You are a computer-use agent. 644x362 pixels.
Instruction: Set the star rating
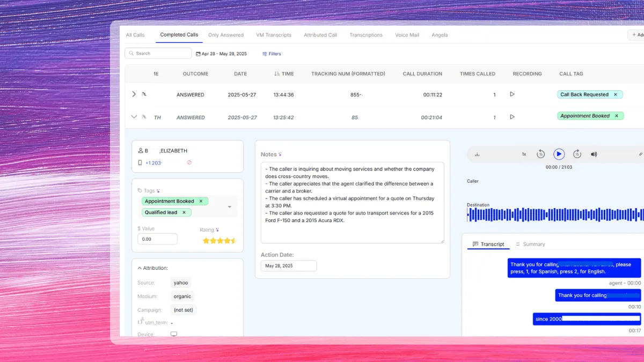point(219,241)
